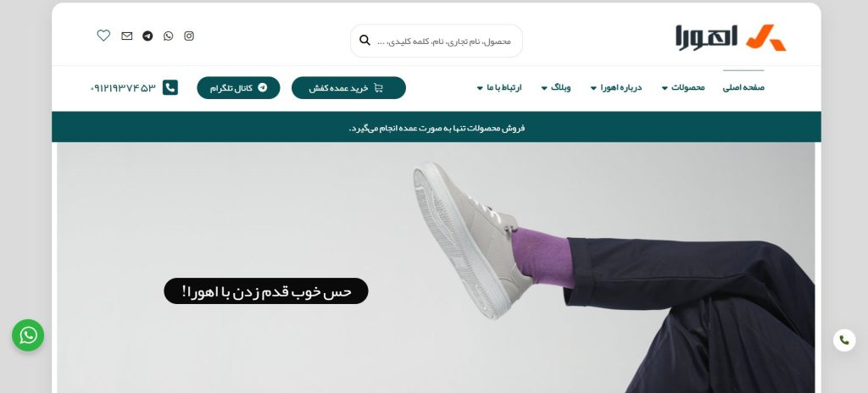Click the dark green phone icon square

click(x=170, y=87)
